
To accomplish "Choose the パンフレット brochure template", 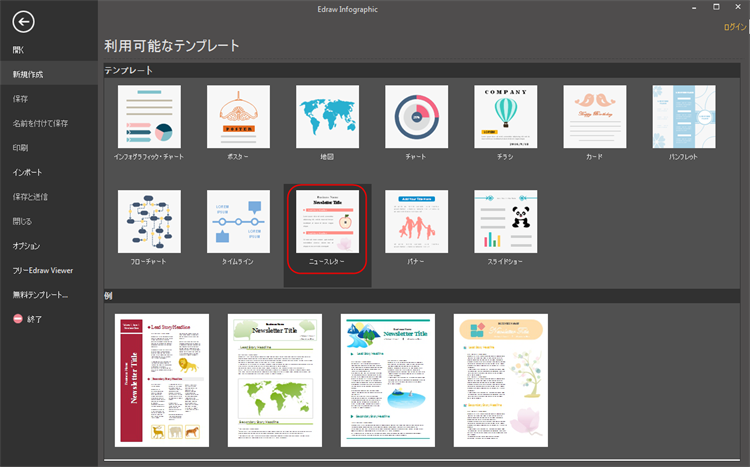I will 684,116.
